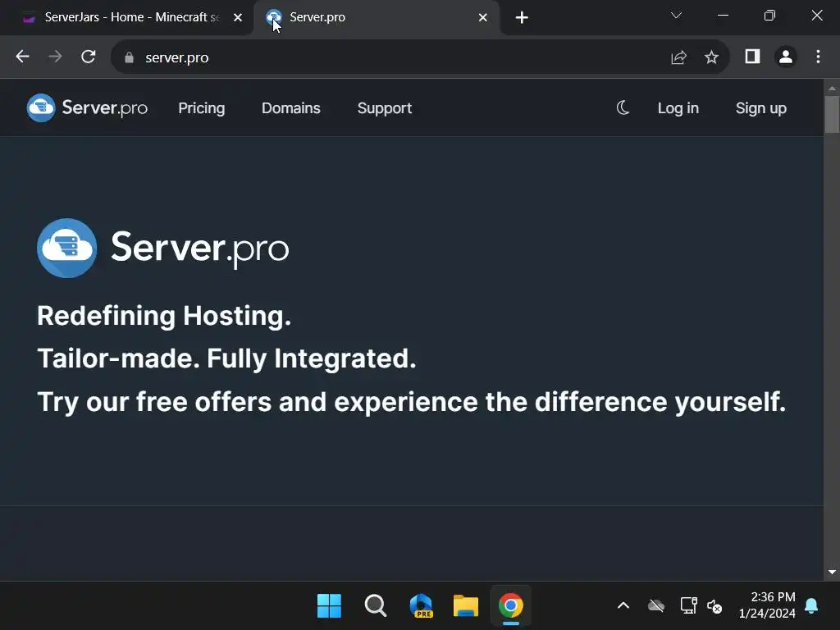Screen dimensions: 840x630
Task: Open Chrome three-dot menu
Action: (x=818, y=57)
